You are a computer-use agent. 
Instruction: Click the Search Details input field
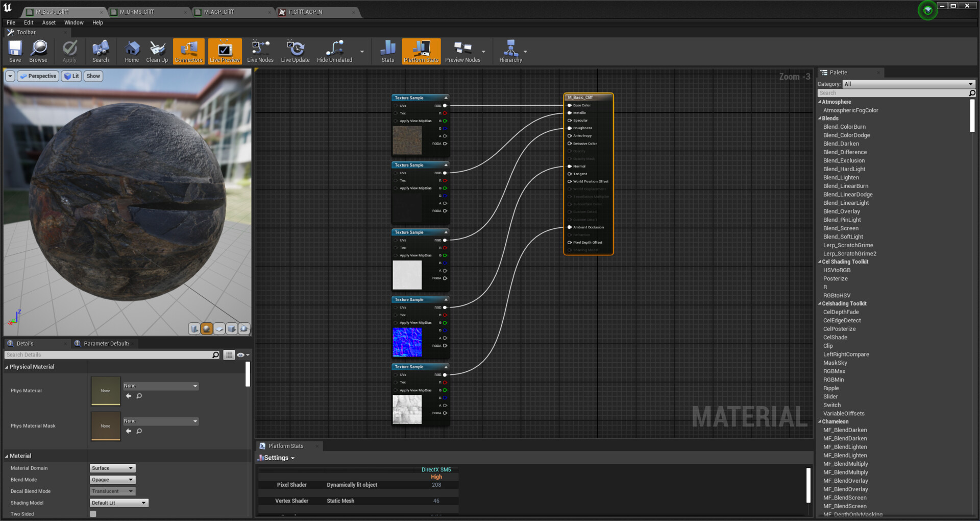click(110, 355)
